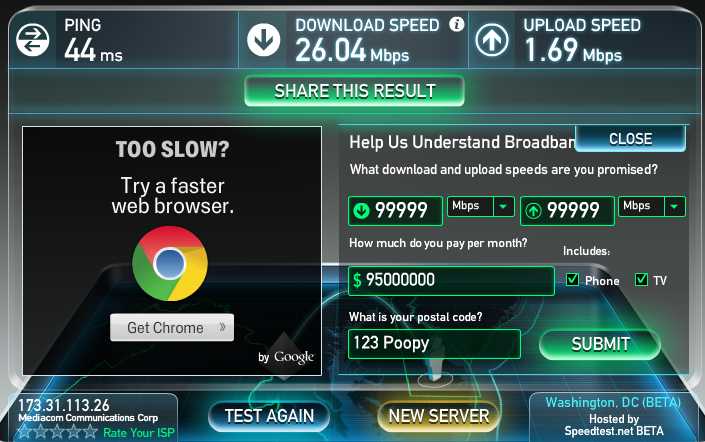Click the Test Again button
This screenshot has height=442, width=705.
(x=269, y=416)
